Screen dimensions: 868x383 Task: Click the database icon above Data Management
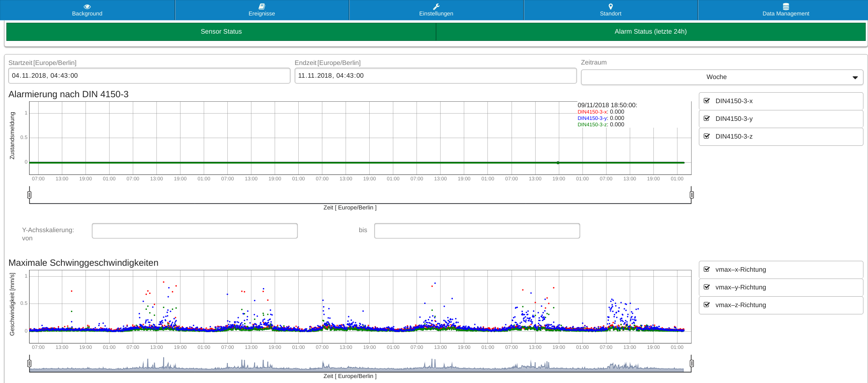[x=786, y=6]
